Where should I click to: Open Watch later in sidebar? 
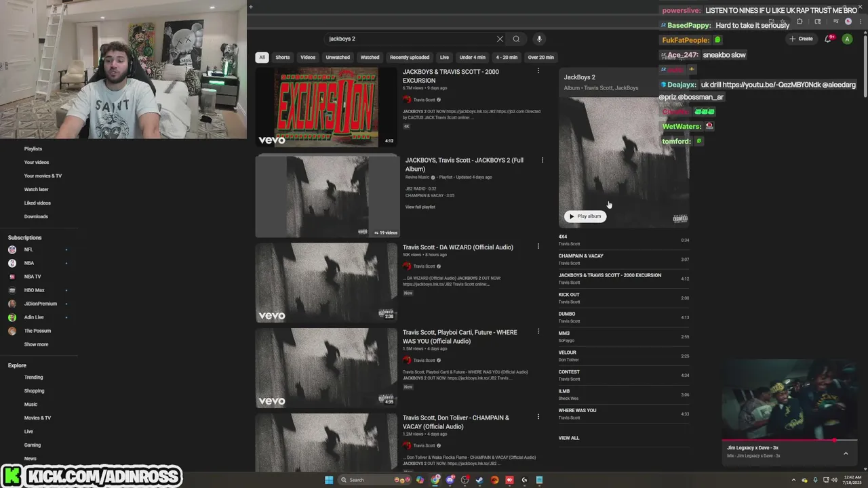pos(36,189)
